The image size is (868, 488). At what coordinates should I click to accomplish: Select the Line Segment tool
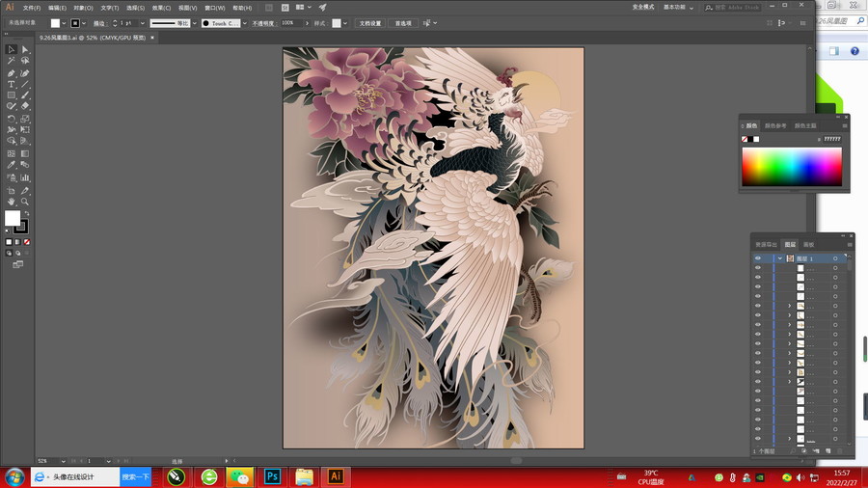tap(25, 84)
